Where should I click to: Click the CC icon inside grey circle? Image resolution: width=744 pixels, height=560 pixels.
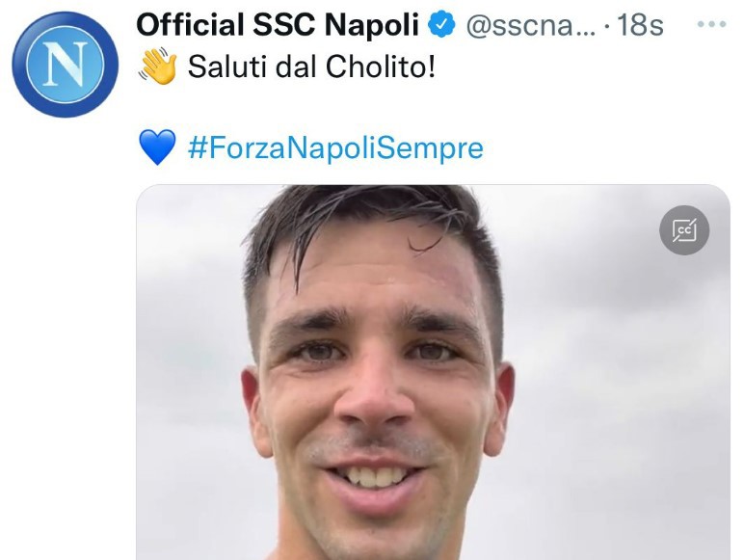coord(684,230)
